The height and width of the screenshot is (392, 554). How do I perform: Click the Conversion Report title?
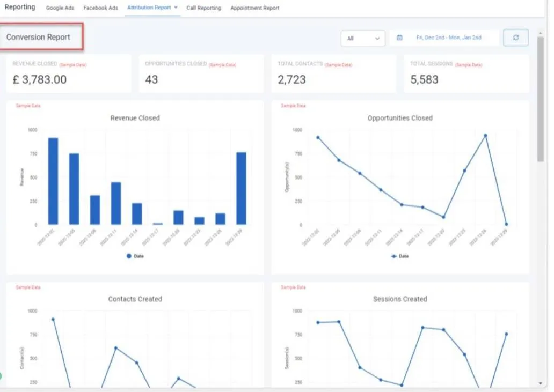tap(38, 37)
